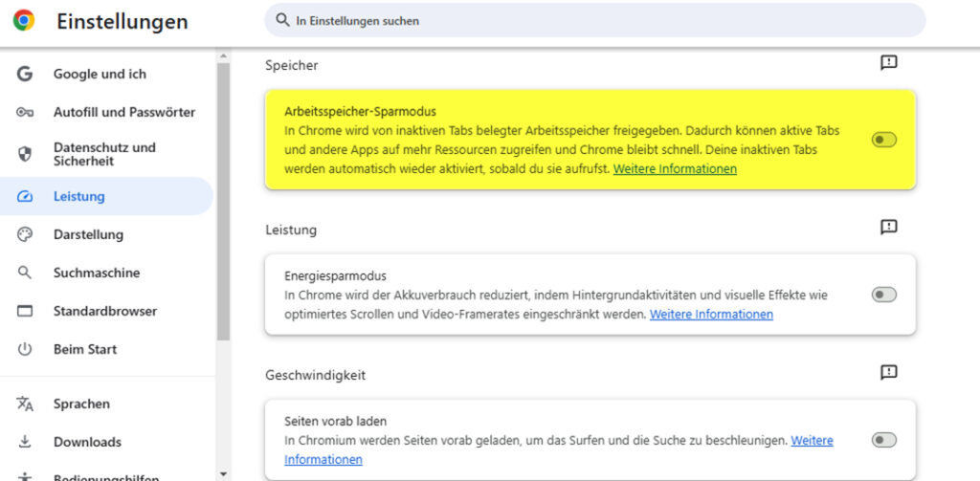Send feedback for the Speicher section

click(888, 63)
